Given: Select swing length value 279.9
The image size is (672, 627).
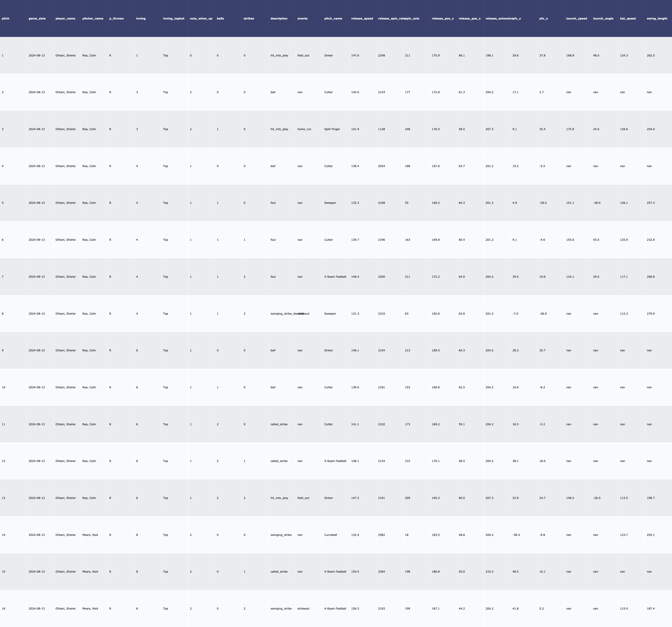Looking at the screenshot, I should coord(650,314).
